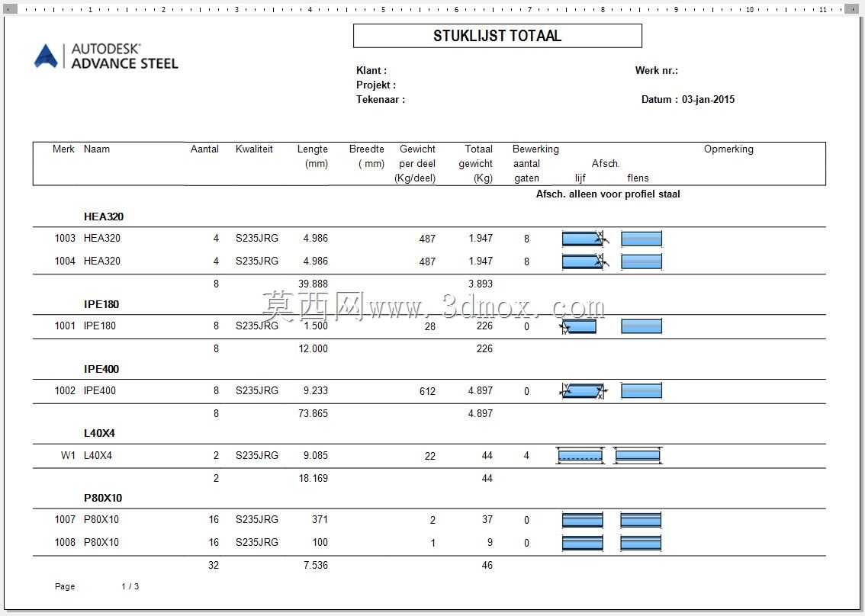Image resolution: width=865 pixels, height=616 pixels.
Task: Select the date 03-jan-2015
Action: pos(709,100)
